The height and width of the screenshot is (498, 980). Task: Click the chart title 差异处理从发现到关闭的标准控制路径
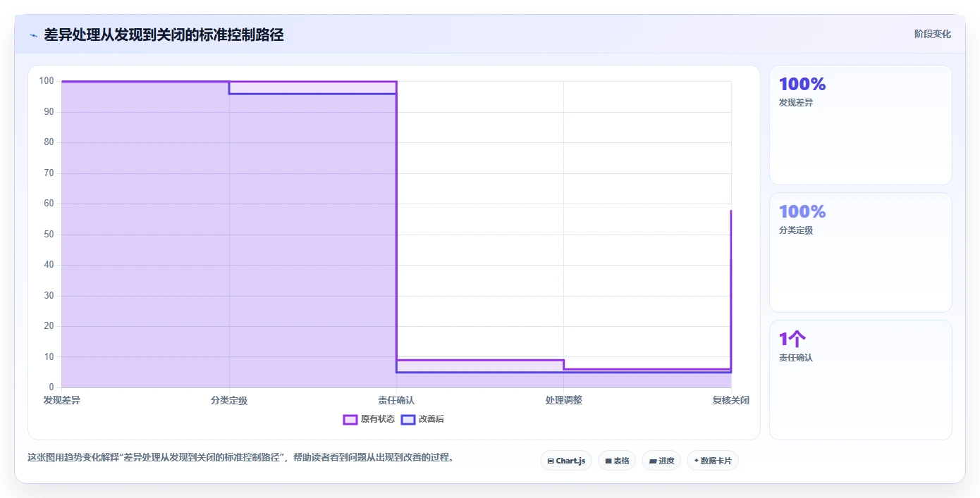164,35
